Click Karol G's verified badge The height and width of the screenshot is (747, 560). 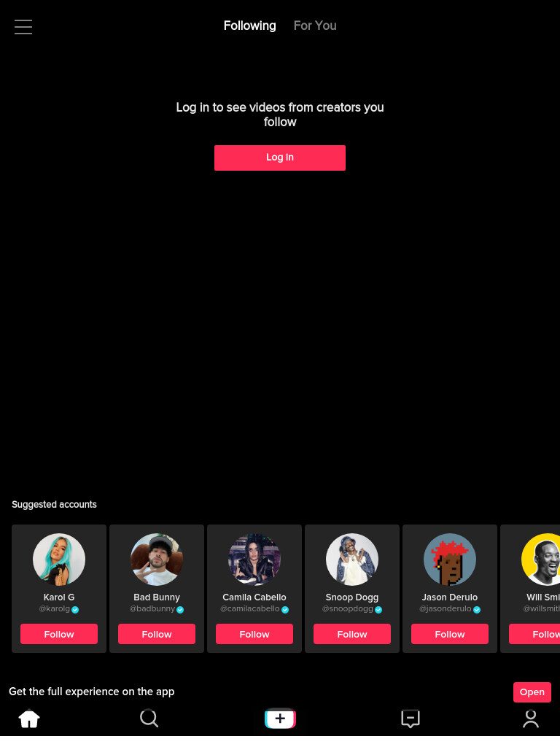[75, 609]
